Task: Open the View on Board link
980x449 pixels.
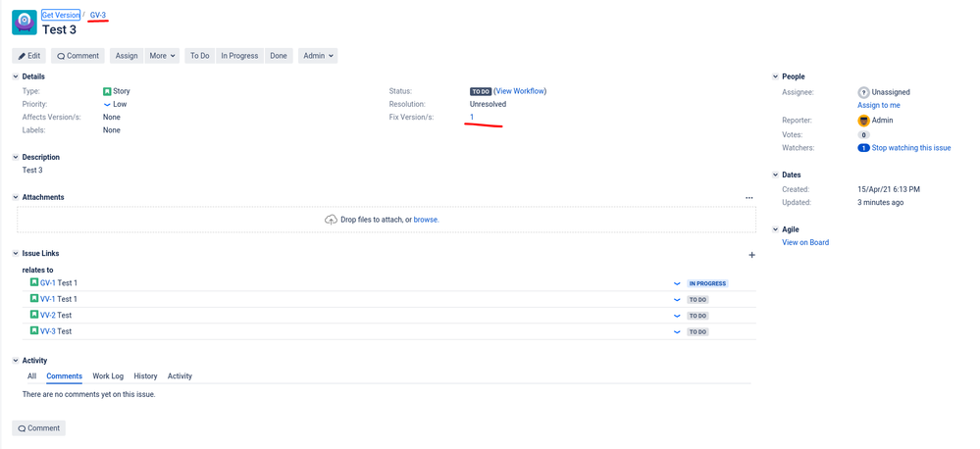Action: (805, 242)
